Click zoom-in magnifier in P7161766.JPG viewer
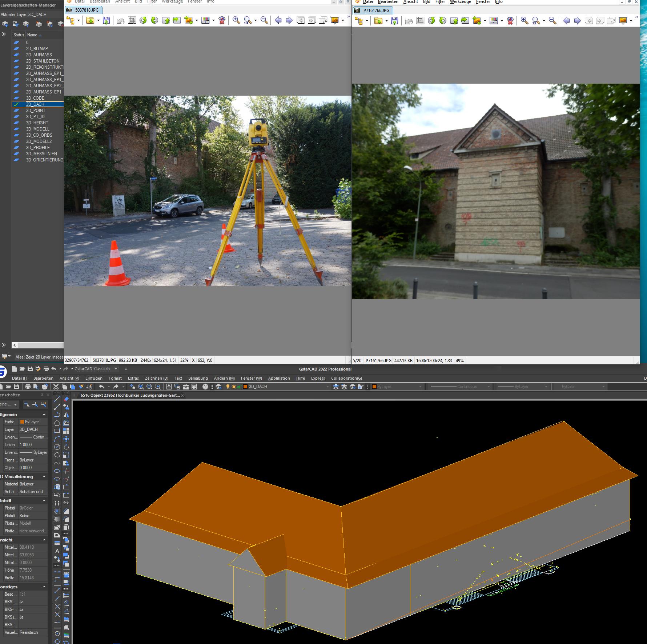Viewport: 647px width, 644px height. point(524,21)
